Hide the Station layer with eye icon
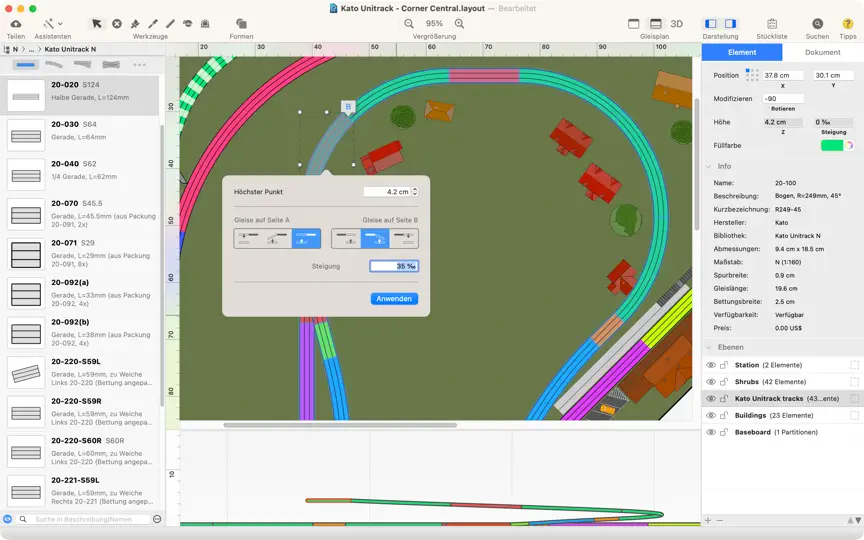Screen dimensions: 864x540 711,365
